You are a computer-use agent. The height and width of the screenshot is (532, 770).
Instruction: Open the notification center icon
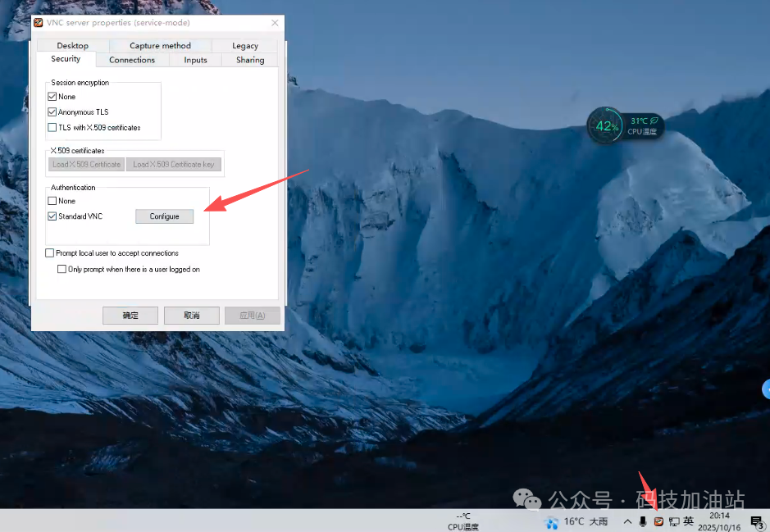[757, 521]
